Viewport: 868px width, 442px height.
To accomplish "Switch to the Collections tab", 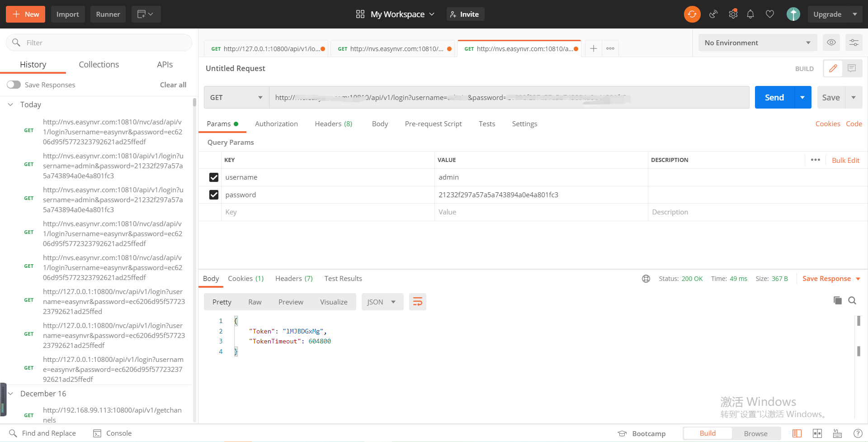I will (x=99, y=65).
